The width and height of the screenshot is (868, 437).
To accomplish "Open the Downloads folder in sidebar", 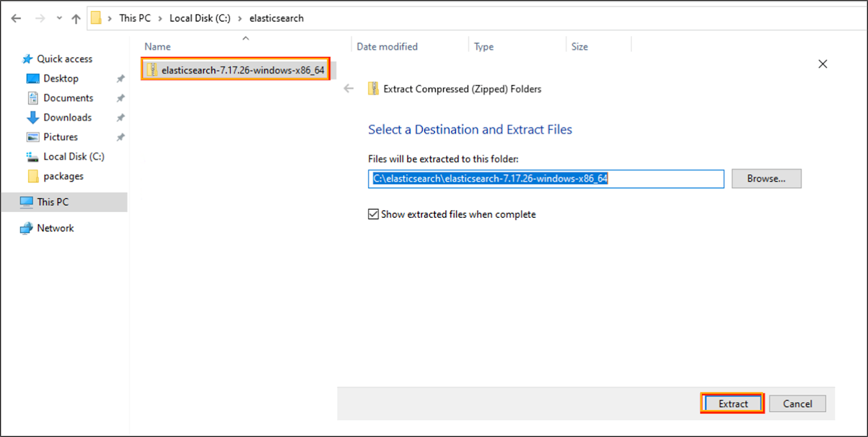I will pyautogui.click(x=67, y=117).
